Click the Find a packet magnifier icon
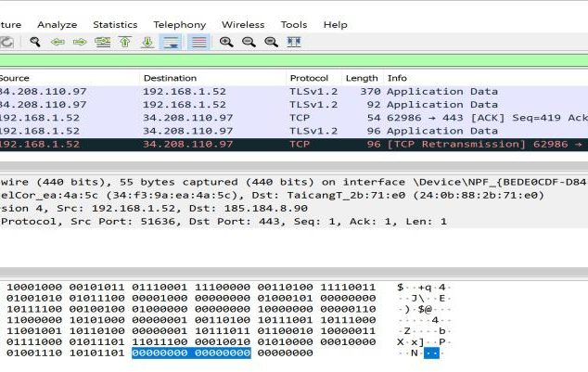Viewport: 588px width, 372px height. (35, 42)
